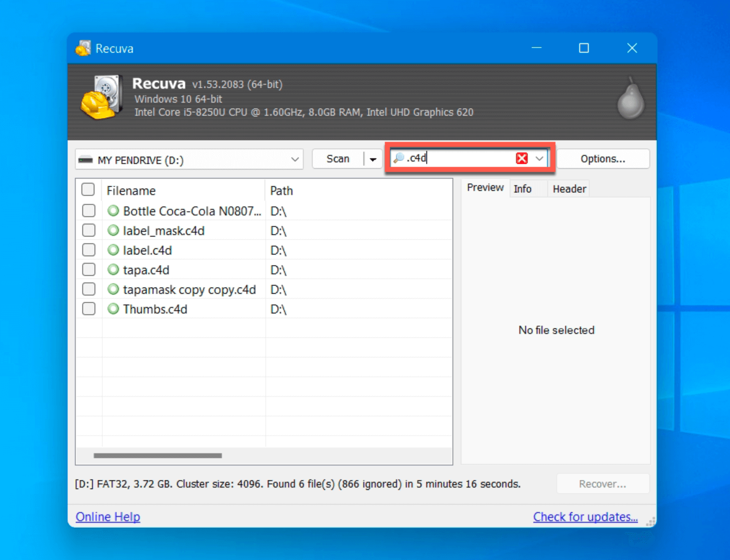Open the Online Help link
Screen dimensions: 730x560
(108, 517)
